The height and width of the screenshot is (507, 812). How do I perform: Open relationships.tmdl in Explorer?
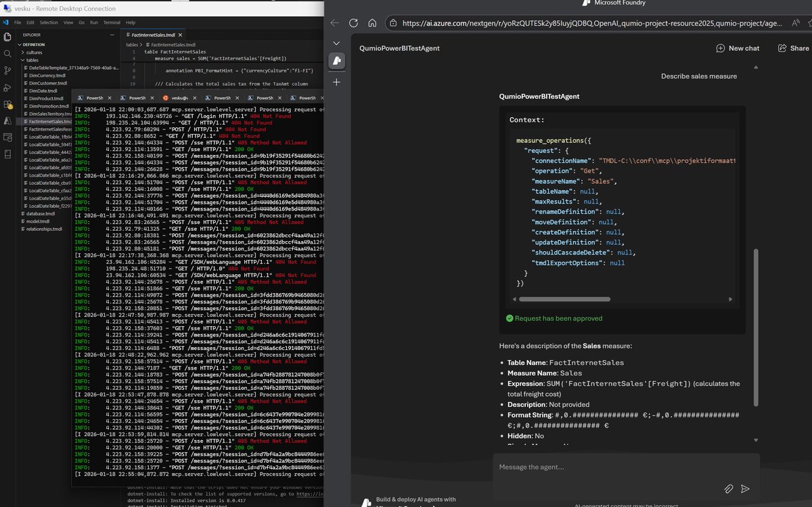tap(43, 229)
